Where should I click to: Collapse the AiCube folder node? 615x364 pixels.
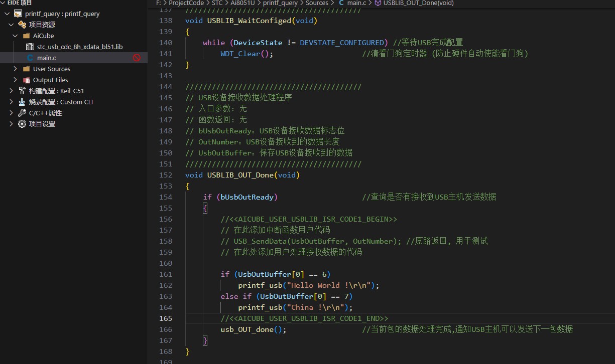point(15,36)
